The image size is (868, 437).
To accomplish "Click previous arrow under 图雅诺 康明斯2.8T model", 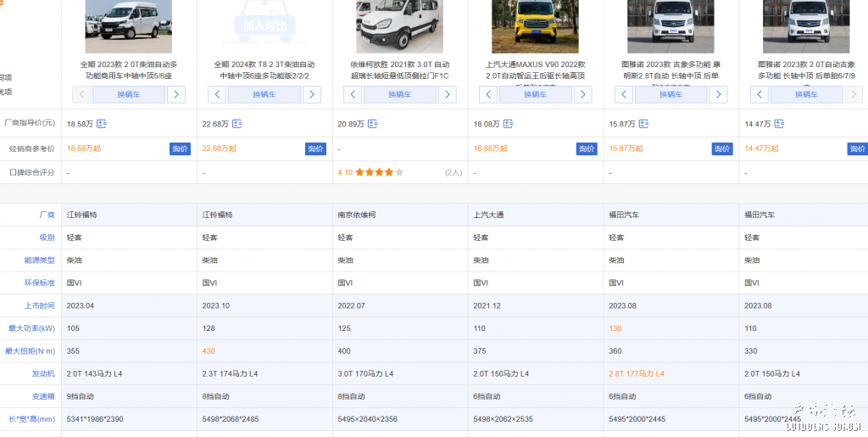I will pyautogui.click(x=624, y=95).
